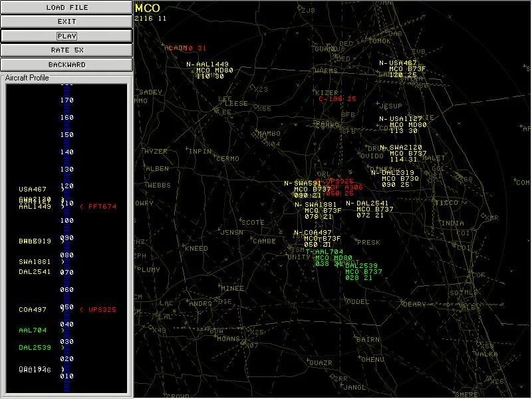Image resolution: width=532 pixels, height=399 pixels.
Task: Click the SCOTE waypoint label
Action: coord(253,222)
